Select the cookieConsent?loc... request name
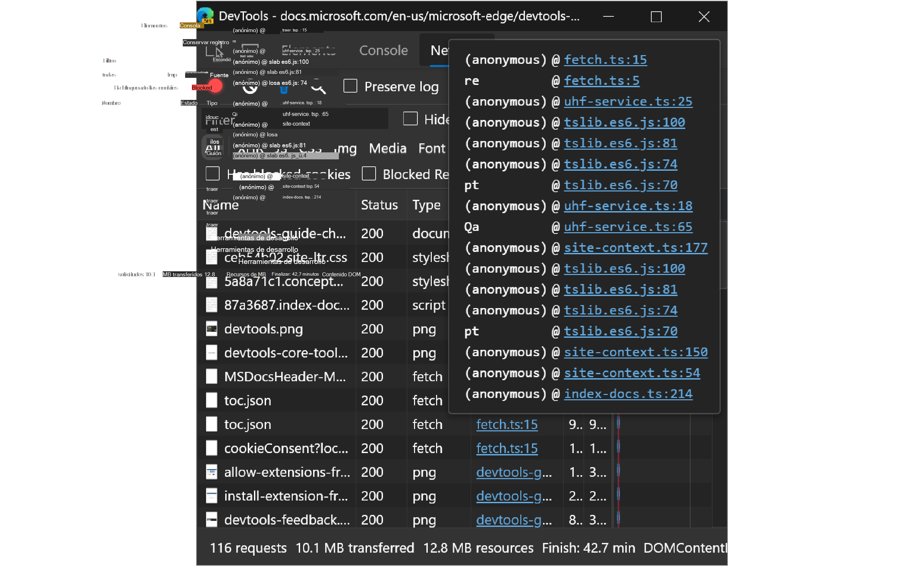The height and width of the screenshot is (566, 924). (x=286, y=448)
